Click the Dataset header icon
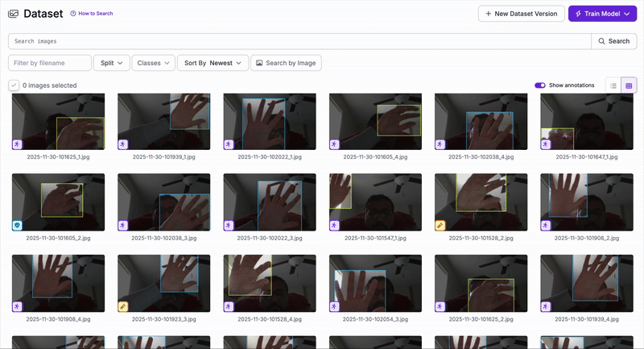 (13, 14)
